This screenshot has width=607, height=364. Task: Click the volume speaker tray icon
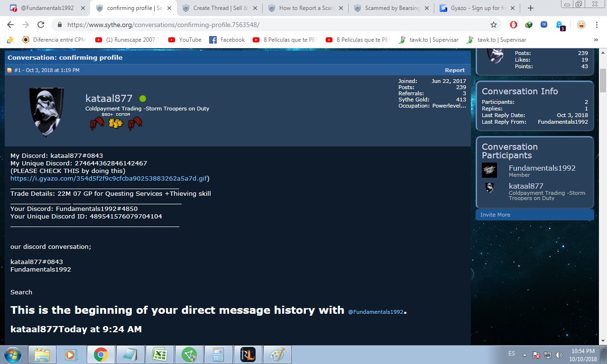[559, 355]
